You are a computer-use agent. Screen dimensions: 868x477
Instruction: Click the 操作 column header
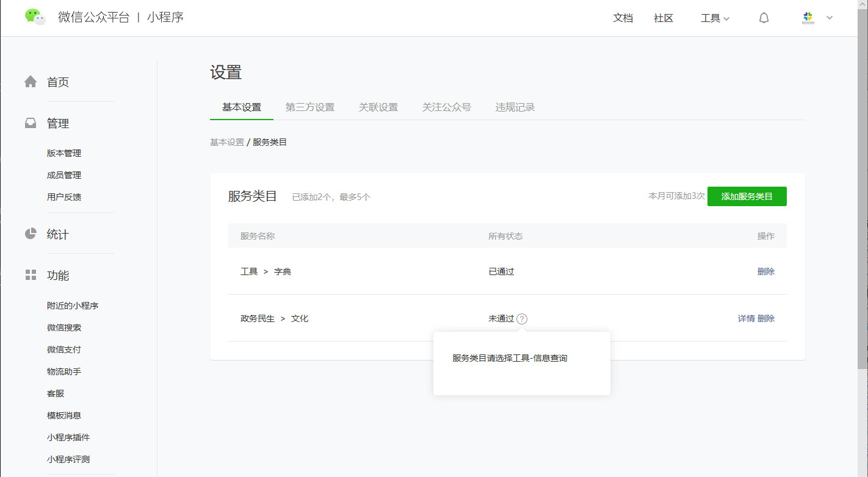click(x=766, y=236)
